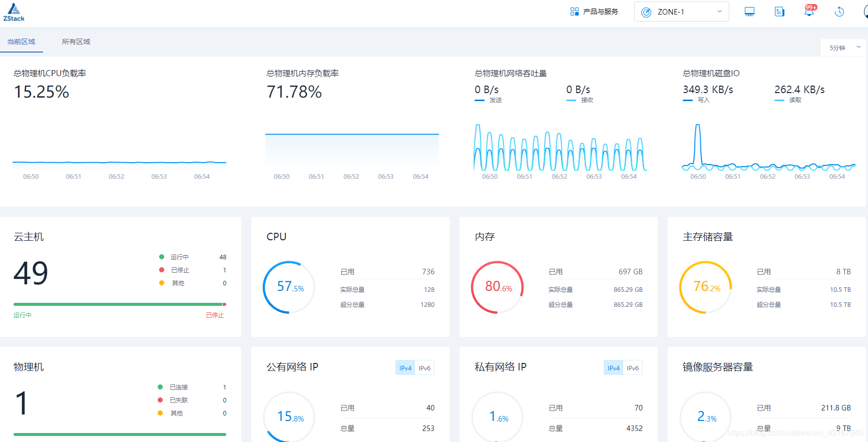Click the green 已连接 status dot
This screenshot has width=868, height=442.
160,387
